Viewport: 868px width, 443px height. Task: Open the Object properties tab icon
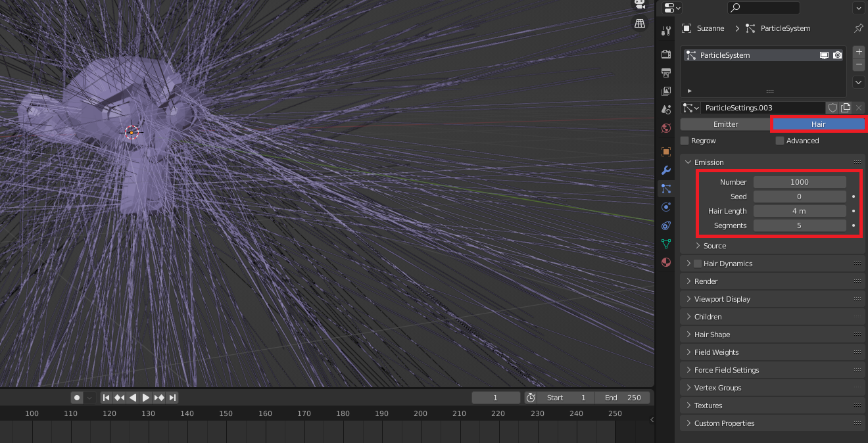click(666, 152)
